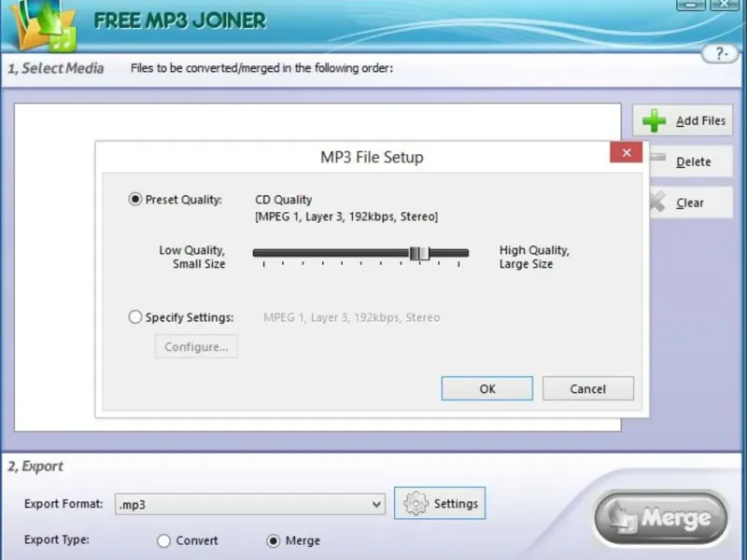Image resolution: width=747 pixels, height=560 pixels.
Task: Click the big Merge button
Action: click(x=661, y=519)
